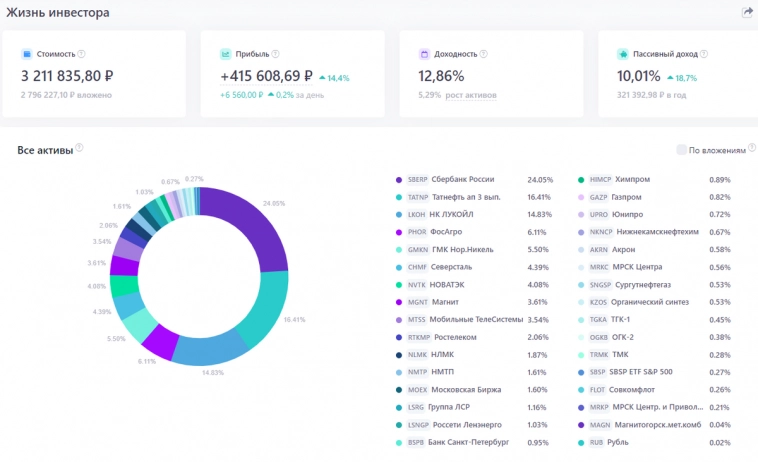The width and height of the screenshot is (758, 462).
Task: Open the LKOH НК ЛУКОЙЛ legend entry
Action: point(474,215)
